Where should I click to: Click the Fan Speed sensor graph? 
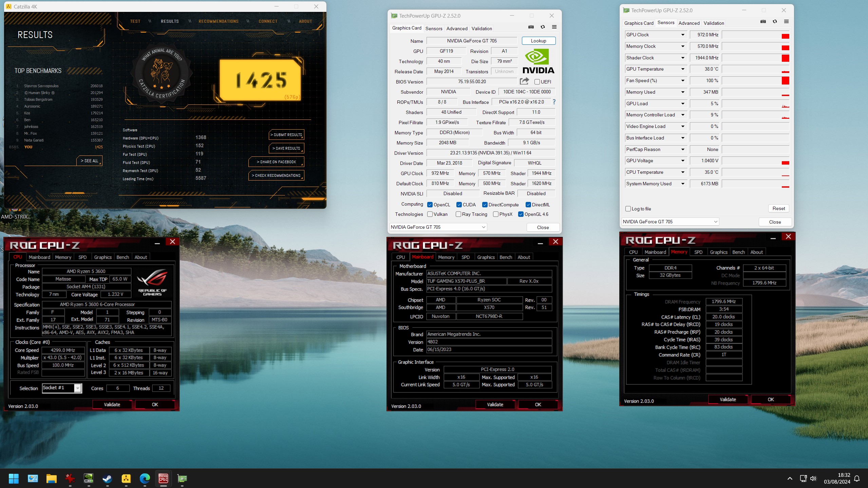click(755, 80)
